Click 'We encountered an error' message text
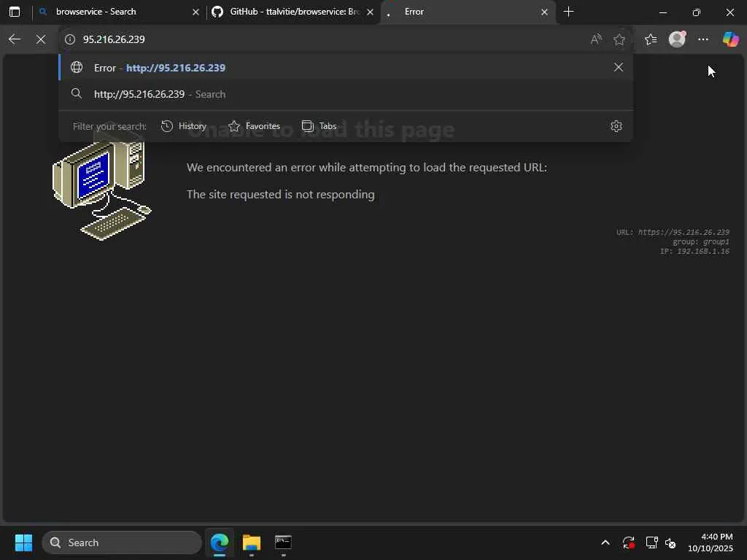 (367, 168)
